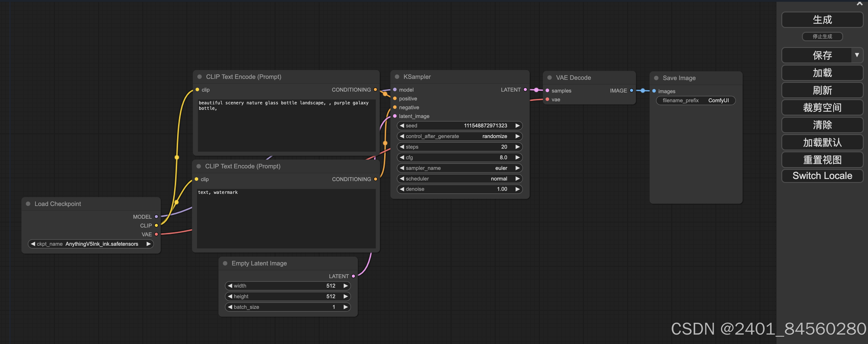Expand the save options dropdown arrow
Viewport: 868px width, 344px height.
856,55
